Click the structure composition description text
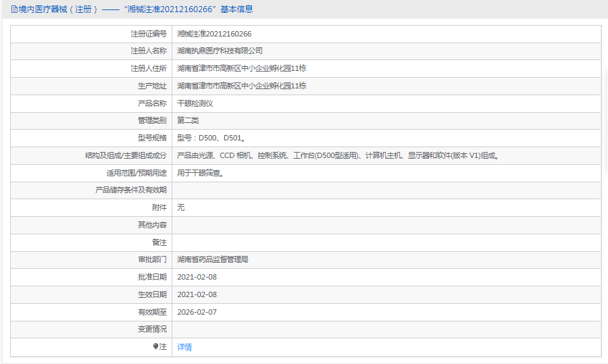The image size is (608, 364). (338, 155)
